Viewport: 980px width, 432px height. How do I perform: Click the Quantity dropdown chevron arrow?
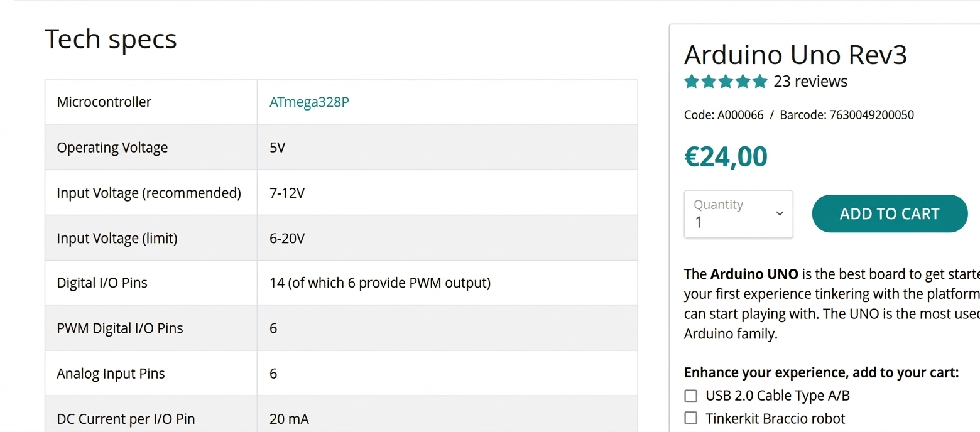point(780,213)
